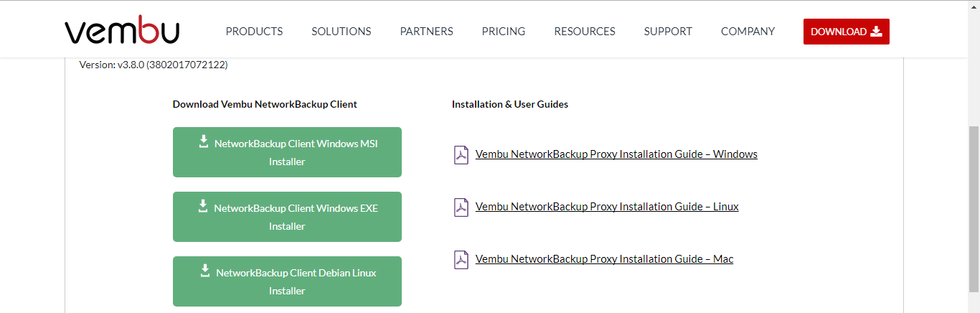The image size is (980, 313).
Task: Download NetworkBackup Client Windows EXE Installer
Action: [287, 217]
